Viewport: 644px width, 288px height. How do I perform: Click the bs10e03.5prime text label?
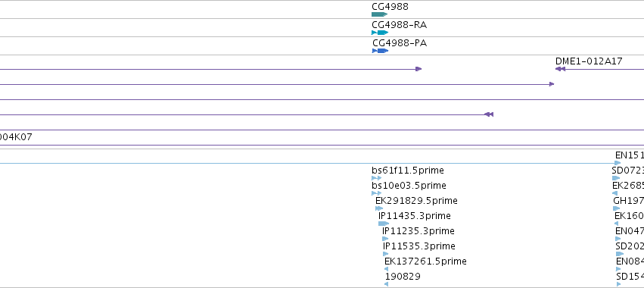pos(409,186)
